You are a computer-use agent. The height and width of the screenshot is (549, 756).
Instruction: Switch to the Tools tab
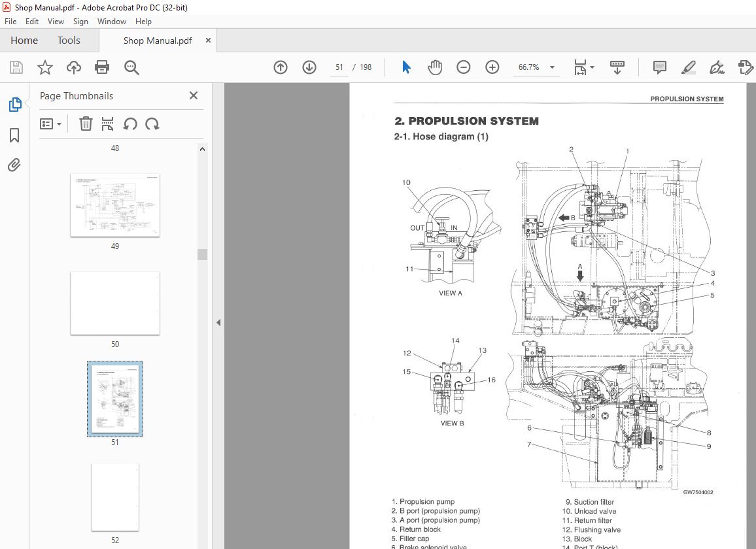pos(69,40)
